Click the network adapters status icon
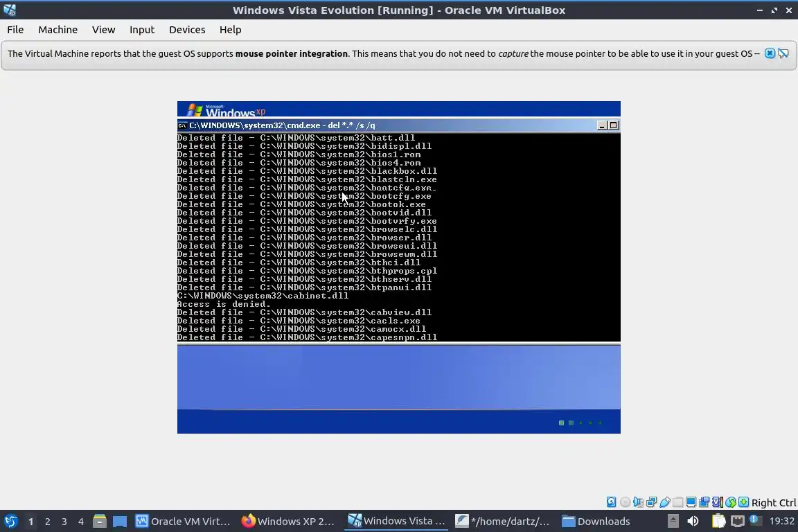The height and width of the screenshot is (532, 798). coord(651,502)
